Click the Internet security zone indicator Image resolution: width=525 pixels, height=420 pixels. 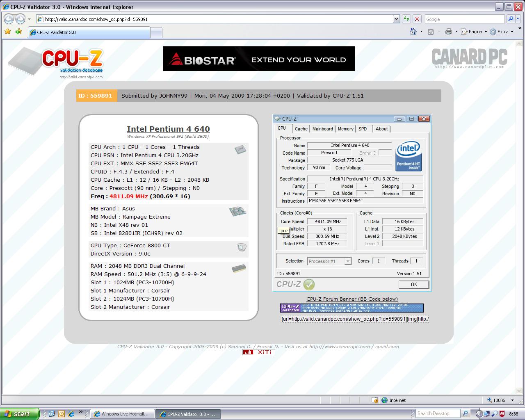click(394, 400)
